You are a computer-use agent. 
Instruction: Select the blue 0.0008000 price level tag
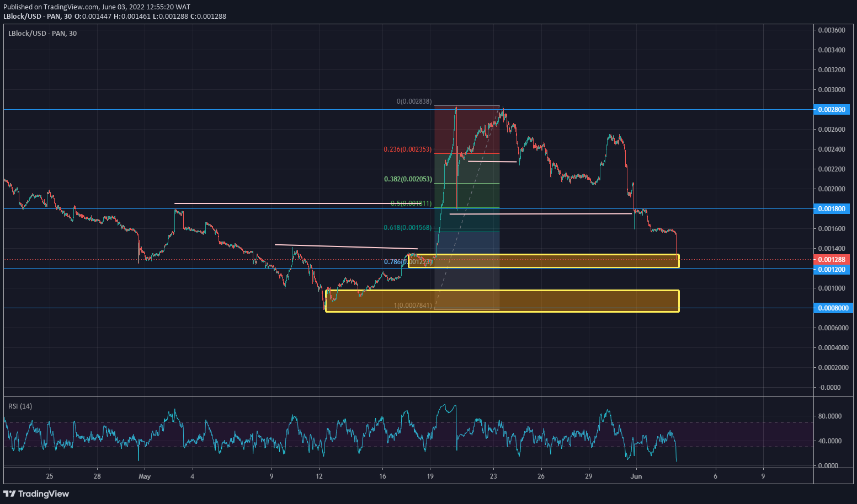833,308
